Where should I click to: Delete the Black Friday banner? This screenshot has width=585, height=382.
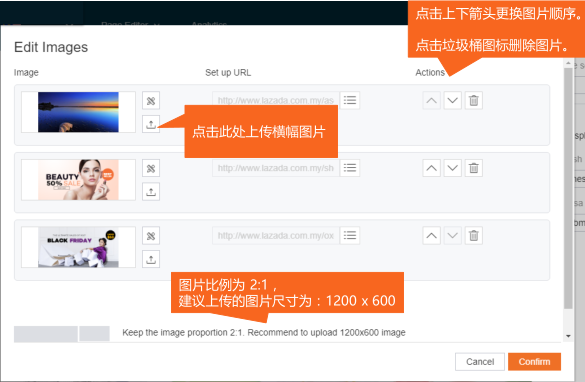pos(473,236)
